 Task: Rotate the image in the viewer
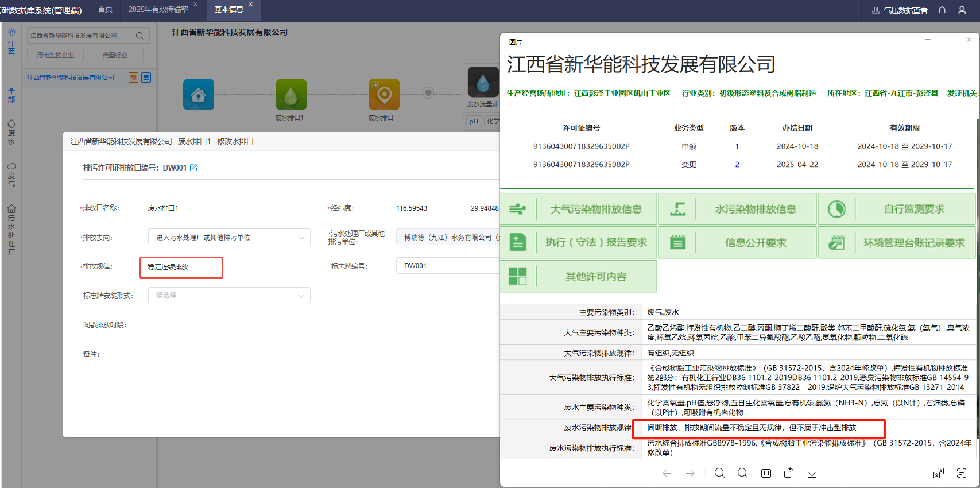point(789,473)
